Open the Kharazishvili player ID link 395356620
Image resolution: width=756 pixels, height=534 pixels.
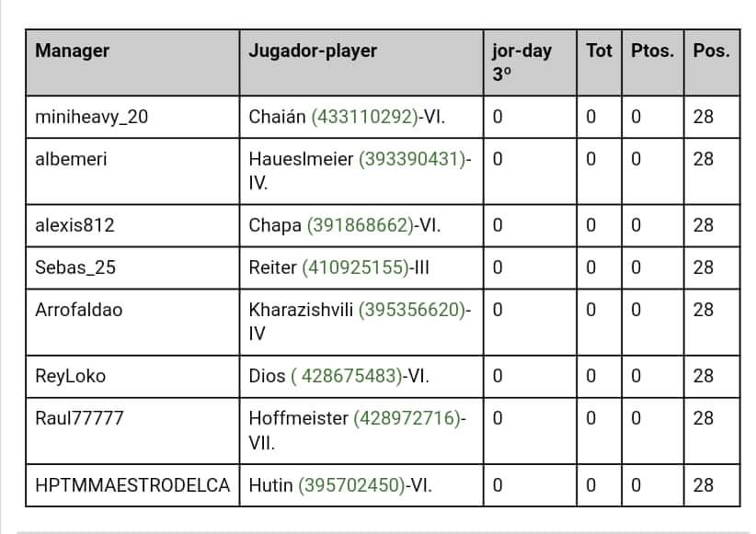412,310
